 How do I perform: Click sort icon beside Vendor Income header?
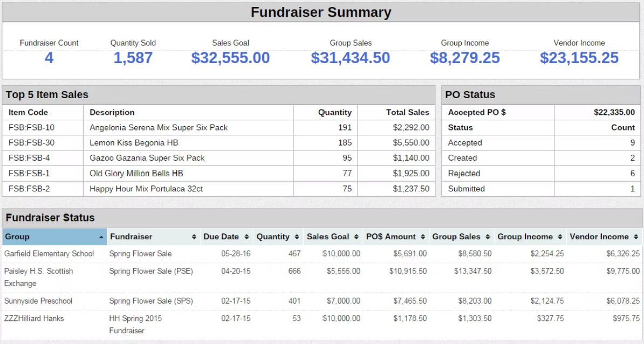click(x=636, y=237)
